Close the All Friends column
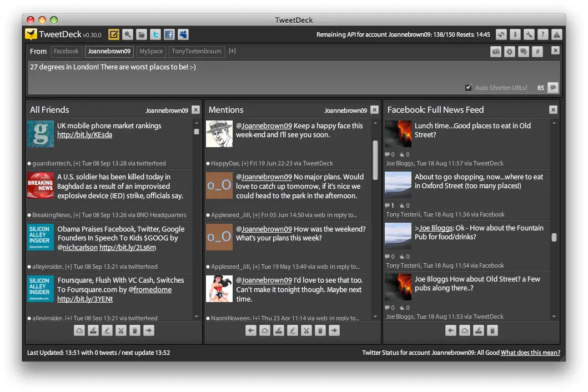 pyautogui.click(x=196, y=109)
